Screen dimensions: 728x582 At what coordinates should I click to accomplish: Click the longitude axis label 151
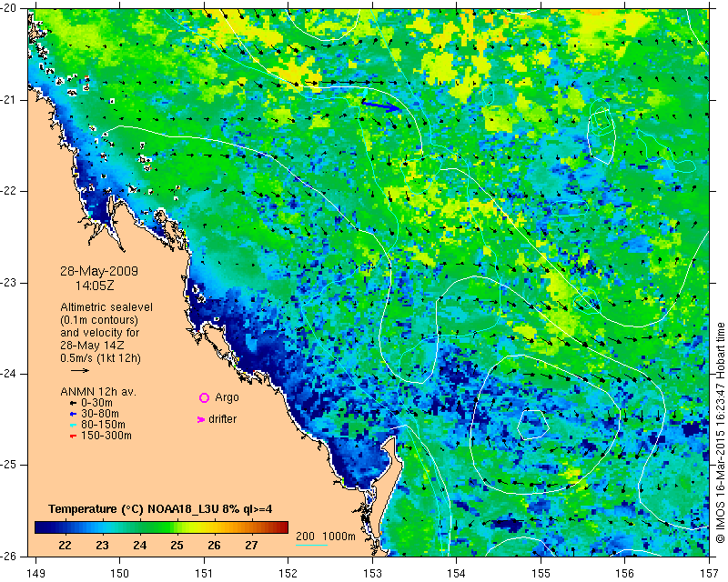(x=204, y=574)
